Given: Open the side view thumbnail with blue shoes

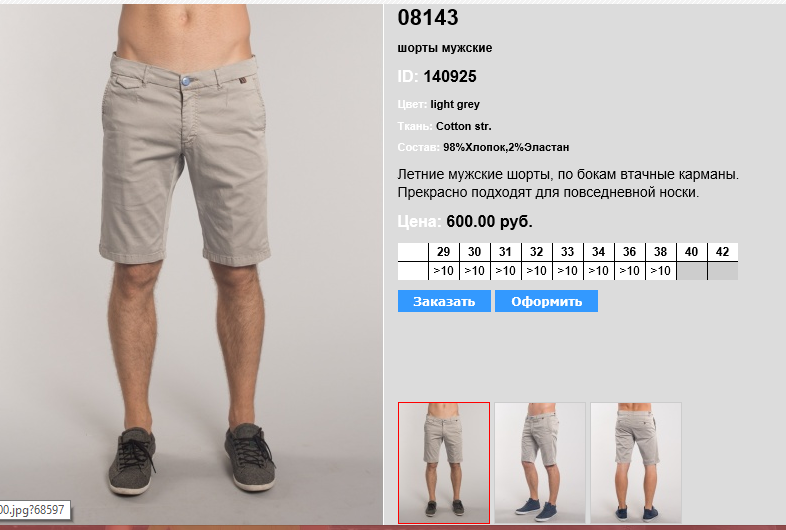Looking at the screenshot, I should pyautogui.click(x=540, y=463).
